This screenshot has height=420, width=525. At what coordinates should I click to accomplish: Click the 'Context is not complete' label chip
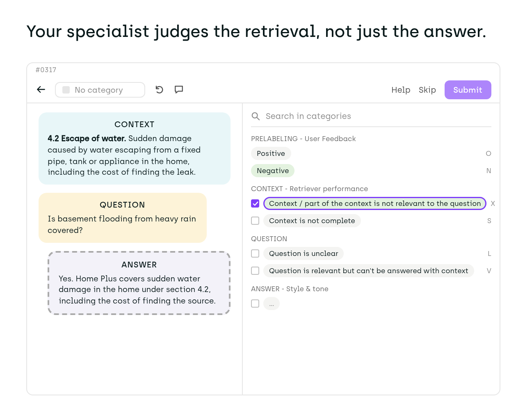(312, 221)
